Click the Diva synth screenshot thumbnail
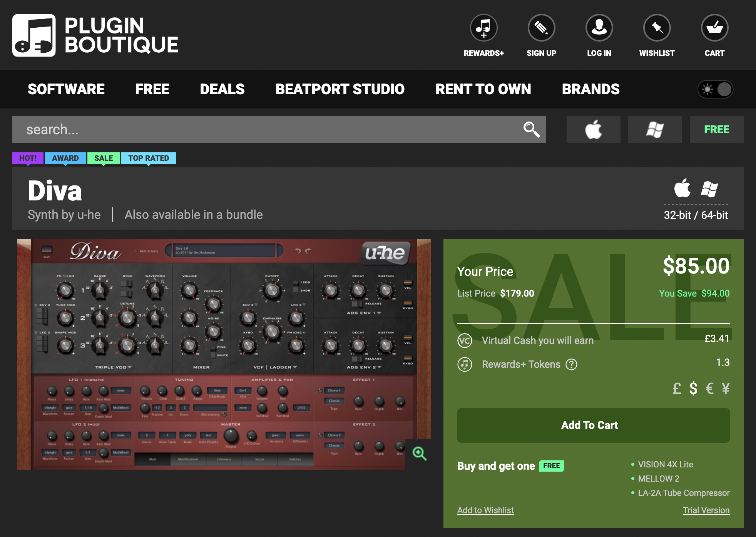Viewport: 756px width, 537px height. pyautogui.click(x=224, y=354)
